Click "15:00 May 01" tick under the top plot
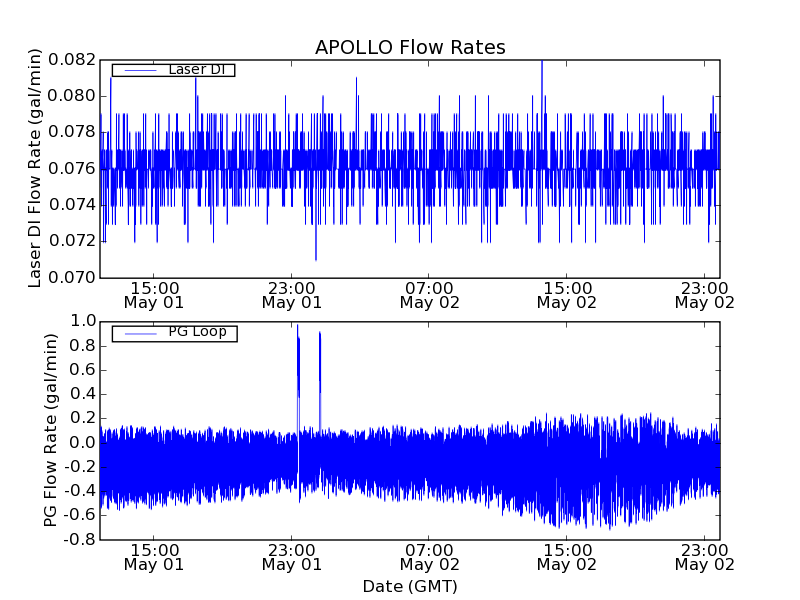 tap(153, 294)
